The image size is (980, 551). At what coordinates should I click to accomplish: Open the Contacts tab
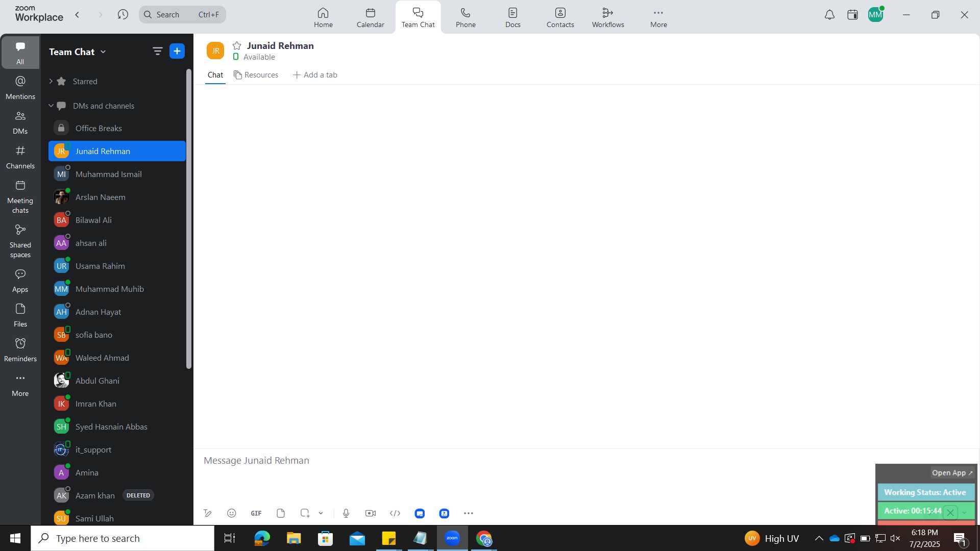pos(560,17)
